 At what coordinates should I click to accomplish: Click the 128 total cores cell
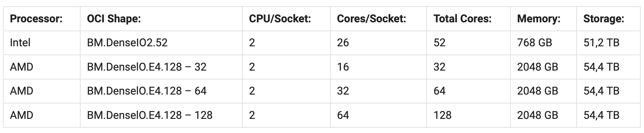point(442,115)
